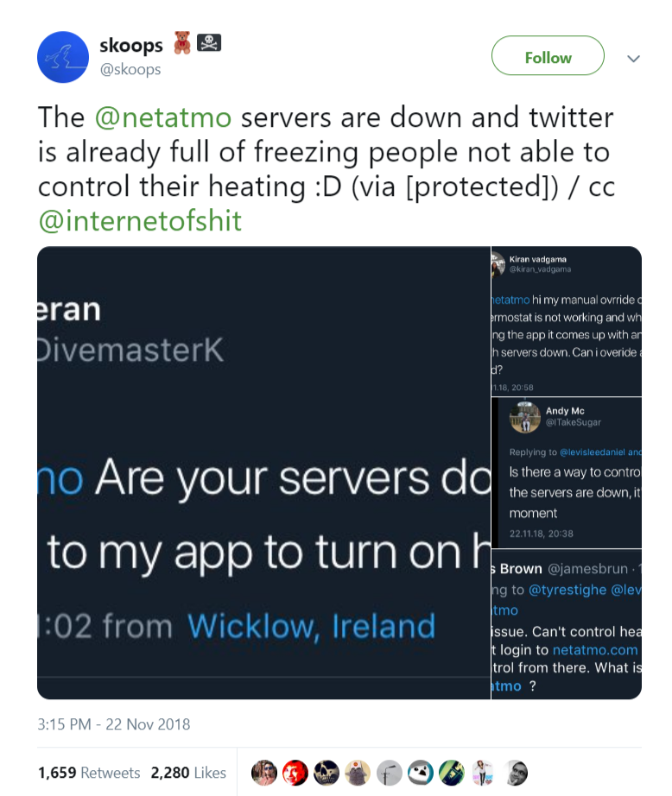The height and width of the screenshot is (796, 672).
Task: Click the green-bordered liker avatar
Action: coord(451,773)
